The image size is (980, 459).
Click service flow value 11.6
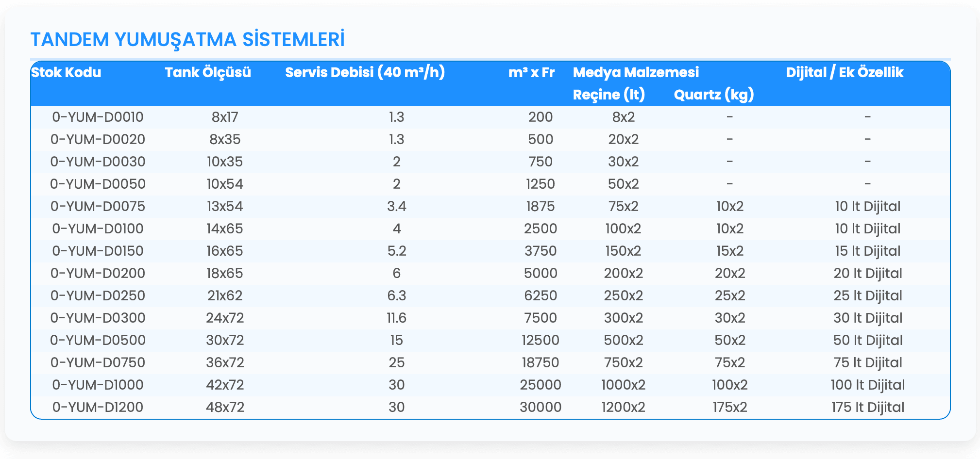tap(397, 318)
